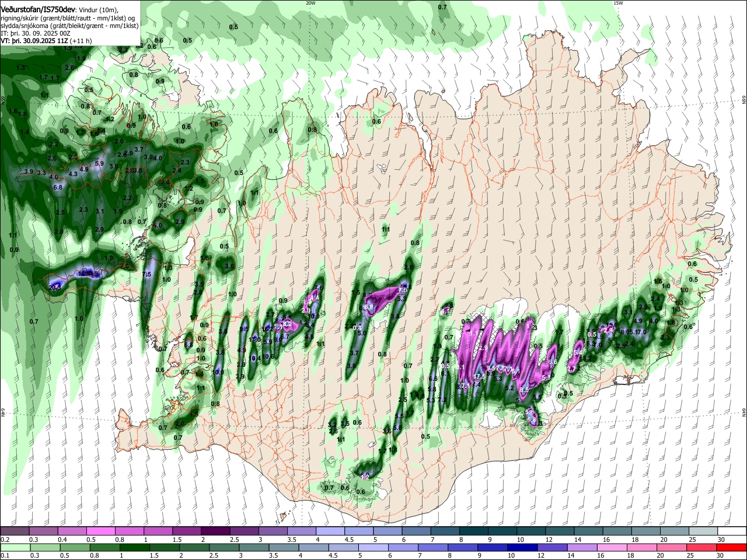This screenshot has width=747, height=560.
Task: Click the bright pink 0.5–0.8 swatch in the upper snow scale
Action: (100, 531)
